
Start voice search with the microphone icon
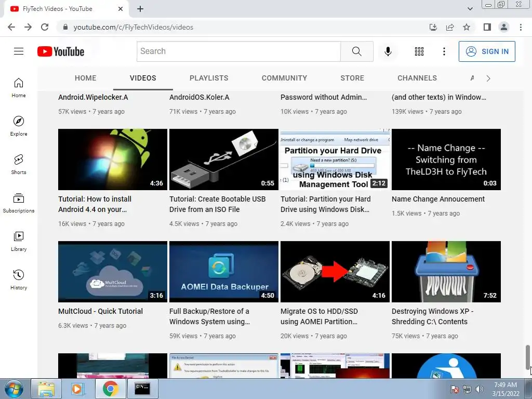pos(388,51)
